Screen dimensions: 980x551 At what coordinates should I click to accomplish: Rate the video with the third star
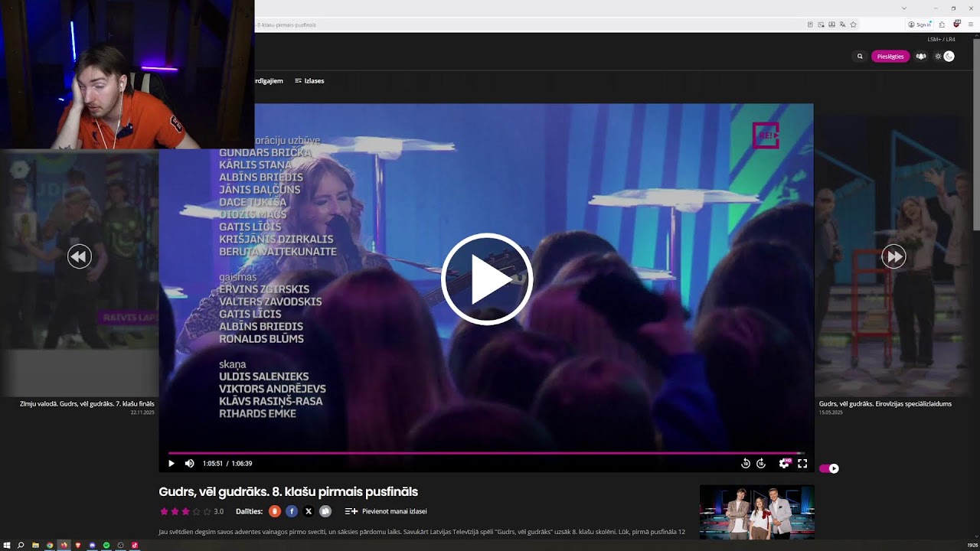click(x=185, y=511)
